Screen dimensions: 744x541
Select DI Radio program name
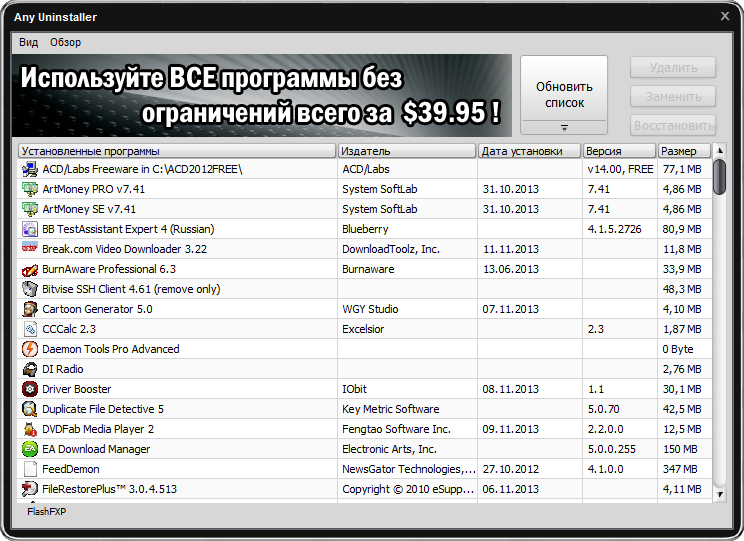(63, 369)
